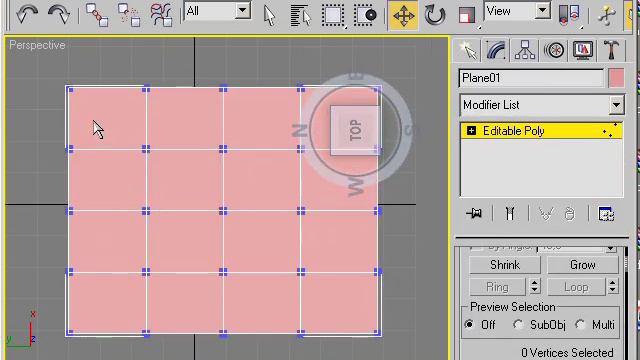Select the Editable Poly stack entry
This screenshot has height=360, width=640.
pyautogui.click(x=542, y=131)
